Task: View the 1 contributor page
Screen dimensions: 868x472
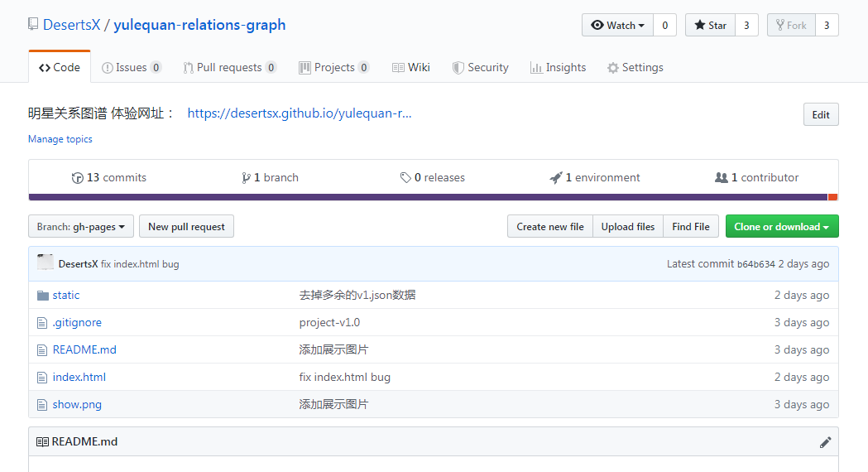Action: [757, 177]
